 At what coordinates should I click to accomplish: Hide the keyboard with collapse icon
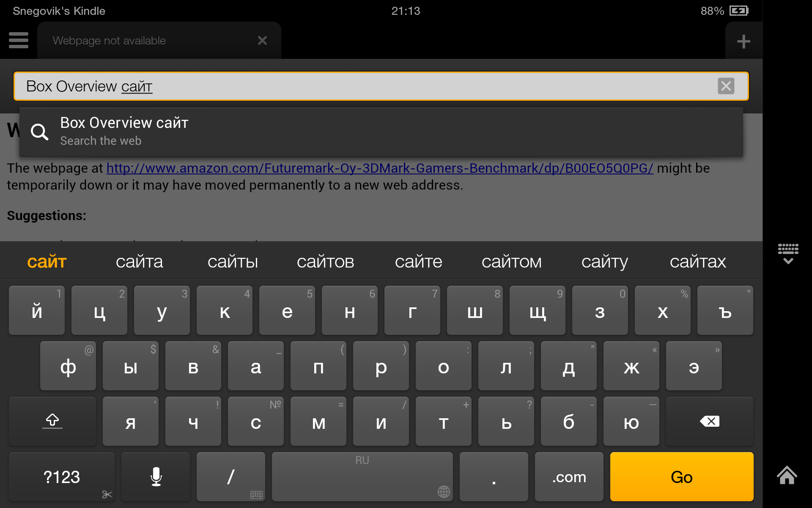(x=788, y=254)
